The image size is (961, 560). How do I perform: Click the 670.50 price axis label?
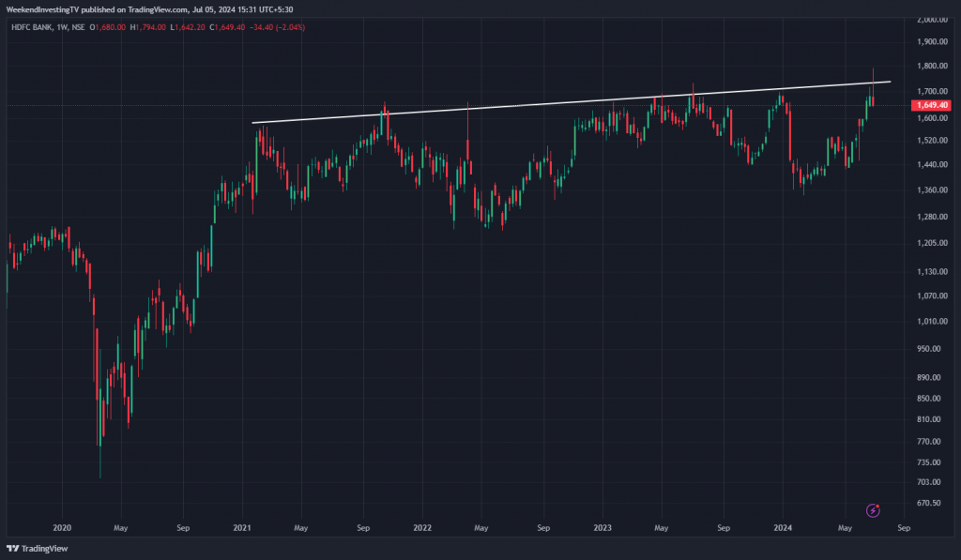(x=928, y=503)
